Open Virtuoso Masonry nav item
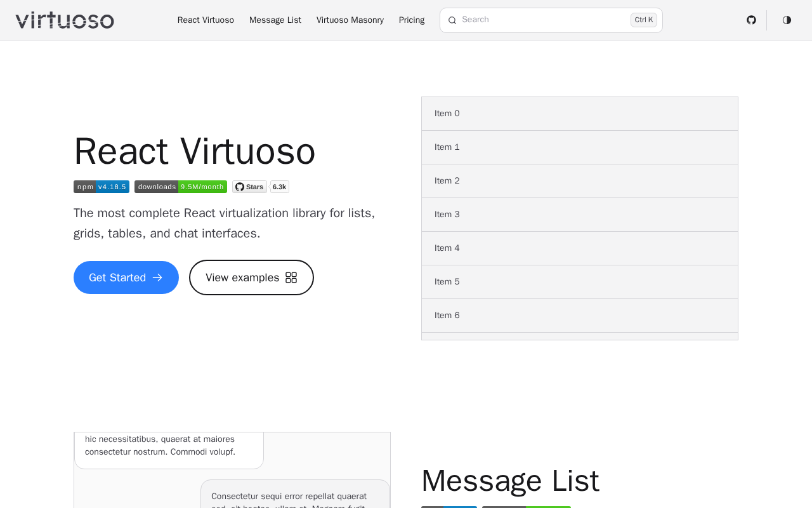Image resolution: width=812 pixels, height=508 pixels. coord(350,20)
